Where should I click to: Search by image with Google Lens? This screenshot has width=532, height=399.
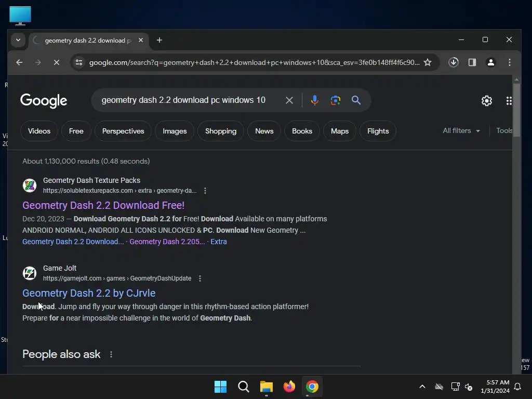(335, 100)
